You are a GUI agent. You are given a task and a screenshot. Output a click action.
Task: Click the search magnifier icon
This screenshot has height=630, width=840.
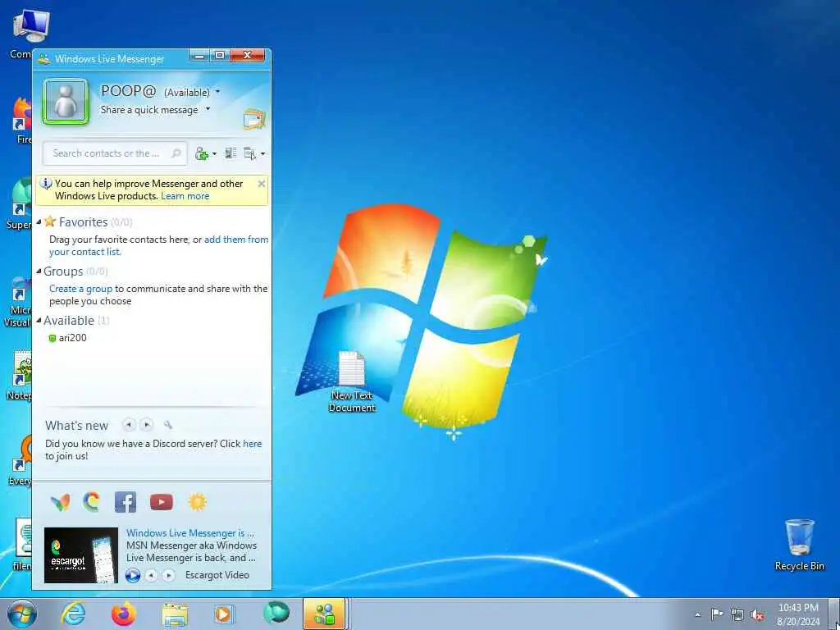[176, 153]
